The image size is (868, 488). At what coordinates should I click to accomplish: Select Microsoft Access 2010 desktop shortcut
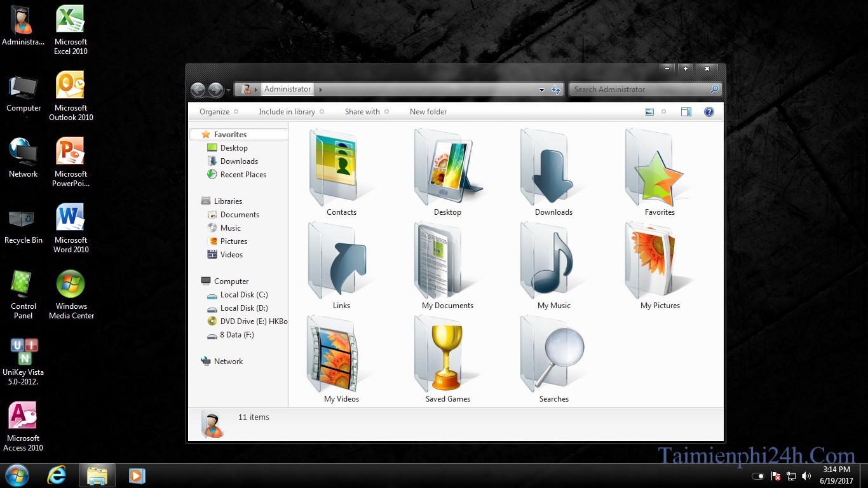[23, 426]
